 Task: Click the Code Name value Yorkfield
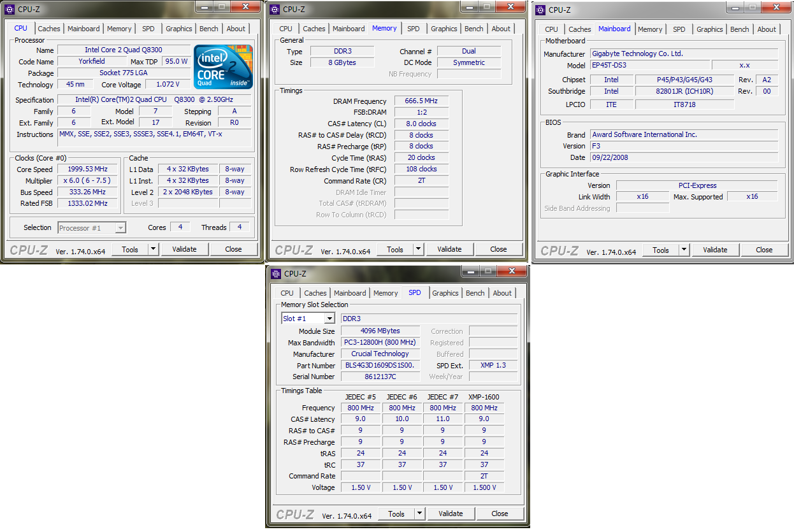click(92, 62)
